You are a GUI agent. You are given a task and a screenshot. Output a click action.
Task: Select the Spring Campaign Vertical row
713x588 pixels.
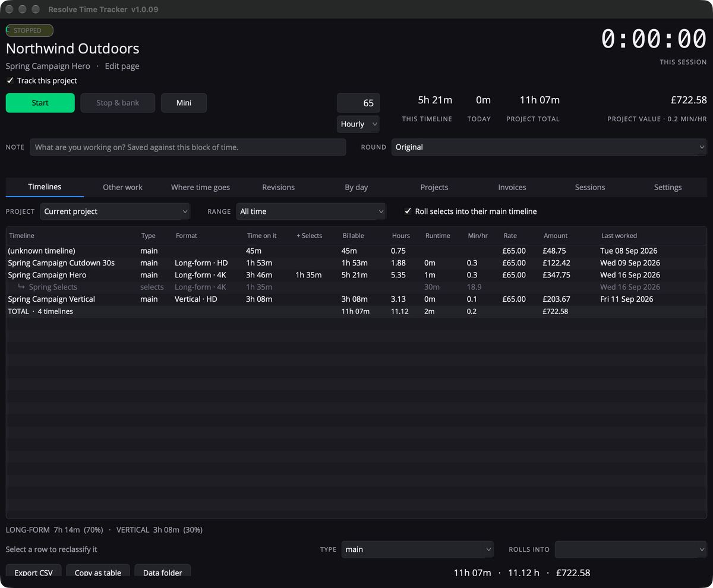356,299
